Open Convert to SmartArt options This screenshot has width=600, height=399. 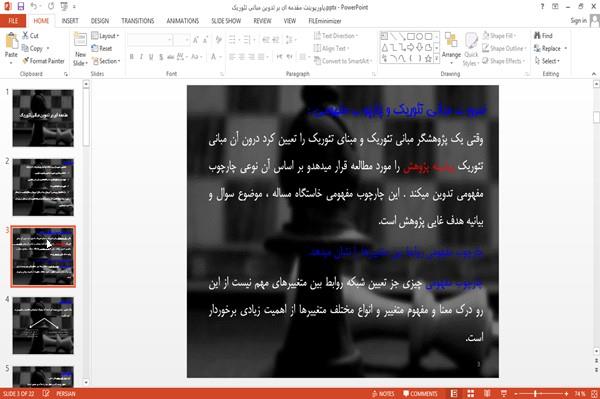click(343, 61)
